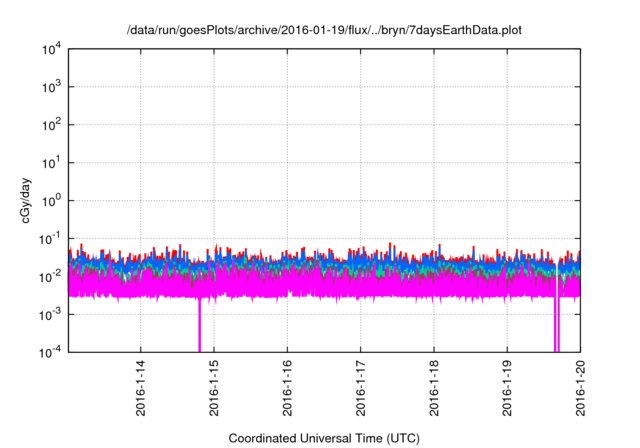Click the 2016-1-16 date tick label

tap(287, 388)
